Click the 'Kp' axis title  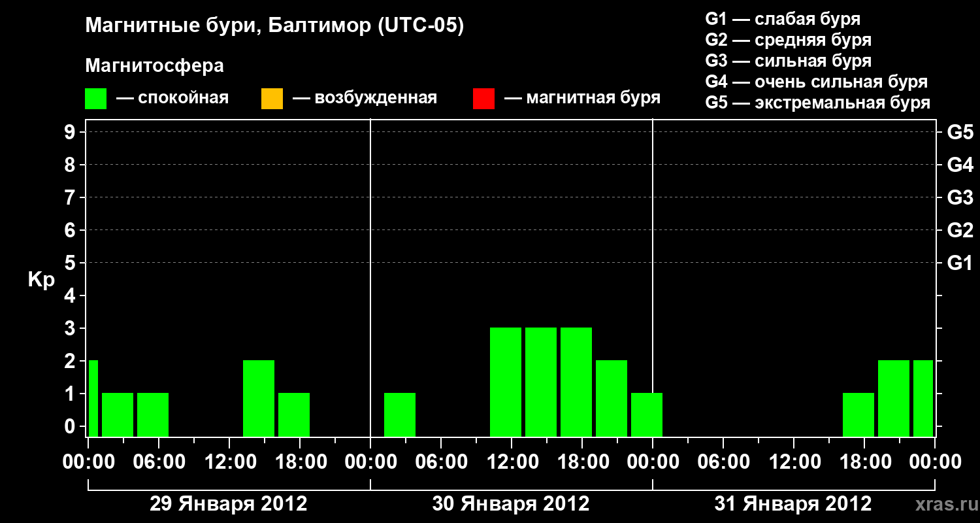[x=41, y=280]
